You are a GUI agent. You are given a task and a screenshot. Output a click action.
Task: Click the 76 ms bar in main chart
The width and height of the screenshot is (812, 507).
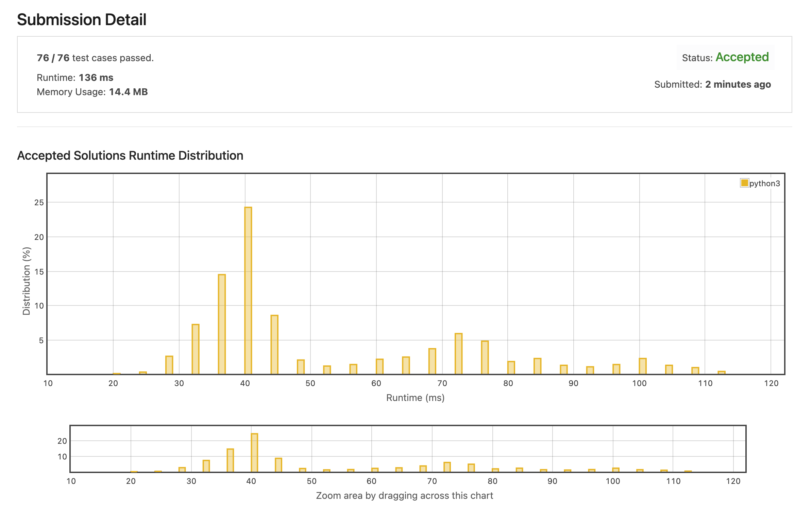click(485, 357)
